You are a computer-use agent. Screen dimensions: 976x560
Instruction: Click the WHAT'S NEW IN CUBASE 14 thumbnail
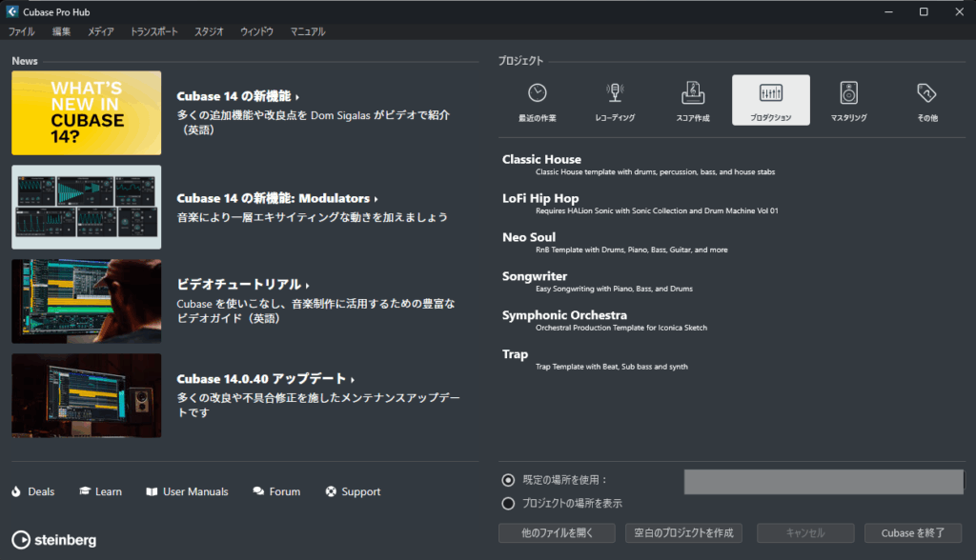pos(86,112)
